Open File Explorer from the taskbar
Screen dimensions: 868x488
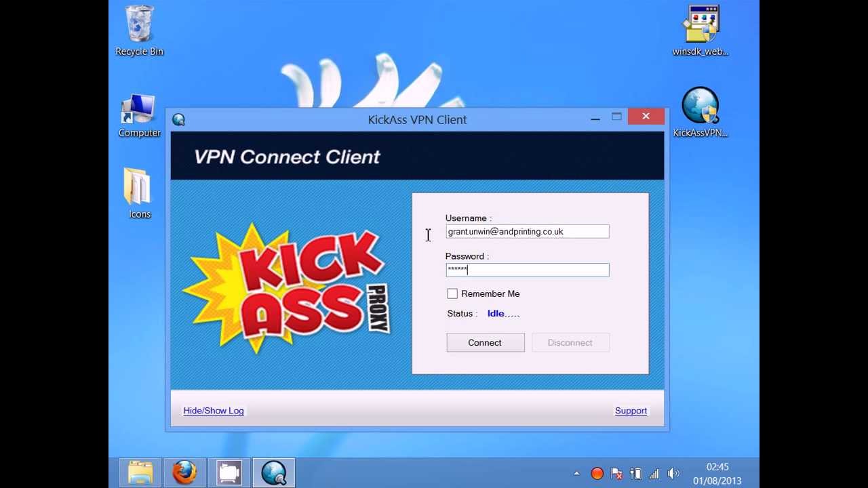click(140, 472)
